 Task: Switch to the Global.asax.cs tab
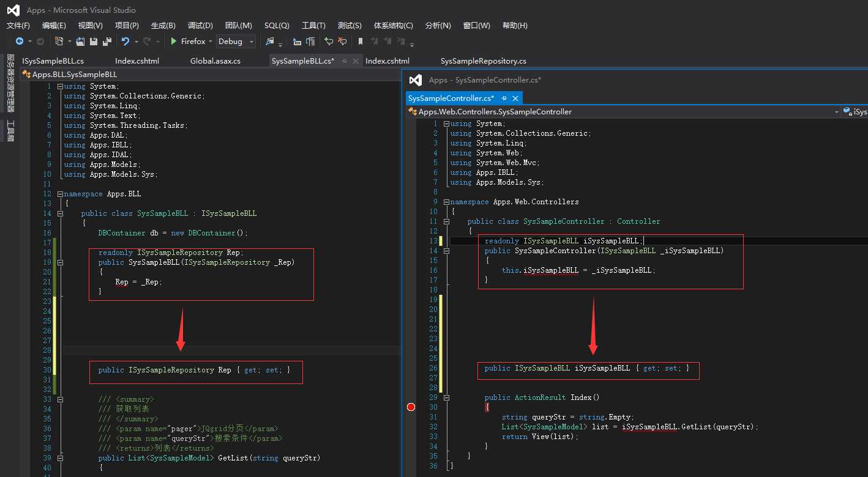pyautogui.click(x=215, y=61)
